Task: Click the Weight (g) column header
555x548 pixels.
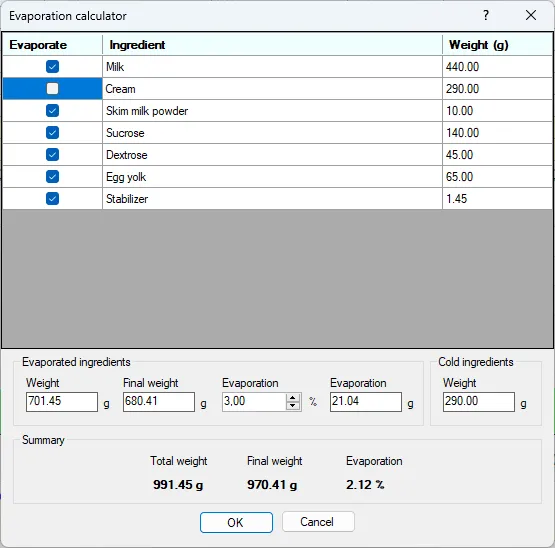Action: 497,45
